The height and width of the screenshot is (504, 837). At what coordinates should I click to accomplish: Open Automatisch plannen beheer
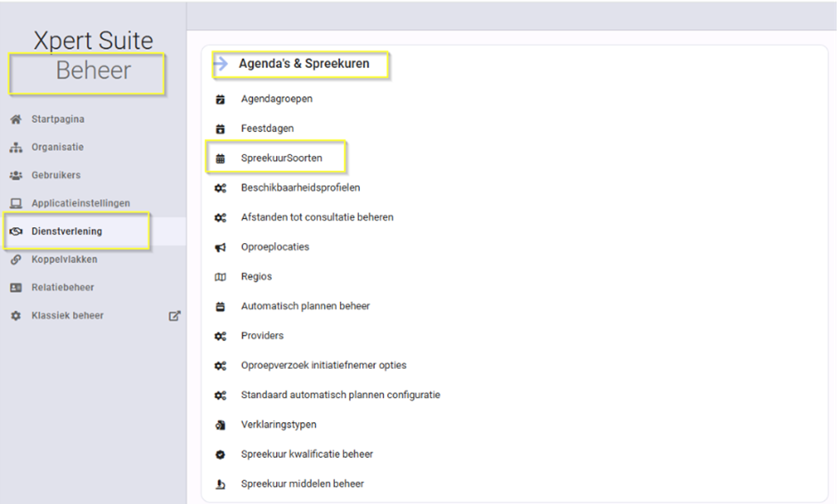(x=305, y=306)
